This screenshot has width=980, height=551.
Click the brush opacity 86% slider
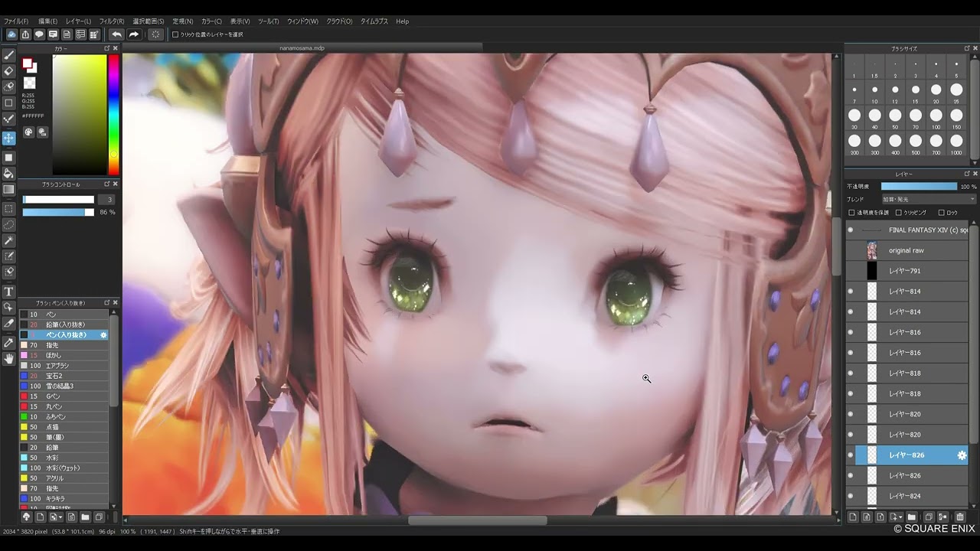coord(58,212)
